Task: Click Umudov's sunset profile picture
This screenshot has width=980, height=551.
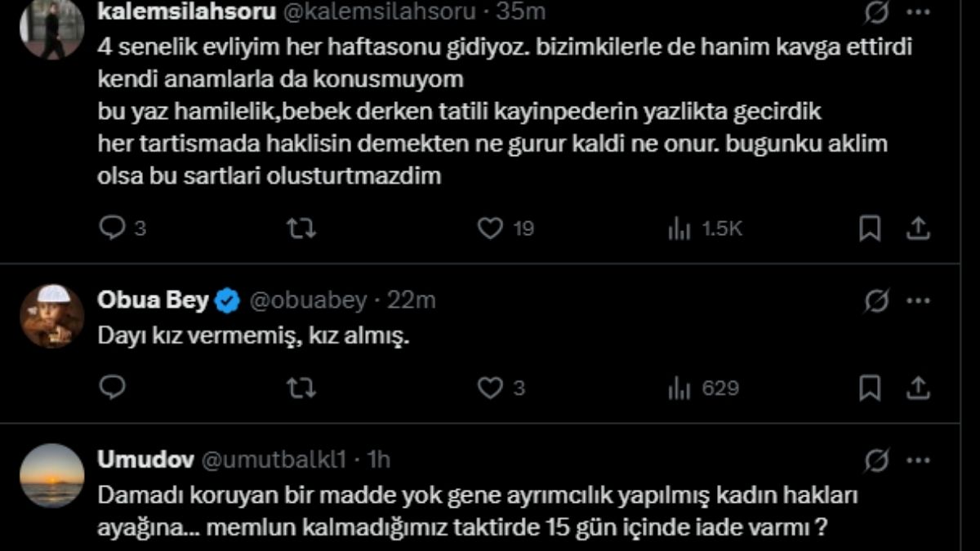Action: [x=51, y=476]
